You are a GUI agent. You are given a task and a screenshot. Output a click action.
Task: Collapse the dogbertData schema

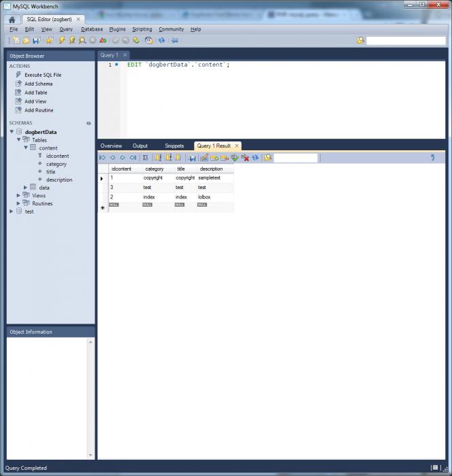coord(12,132)
